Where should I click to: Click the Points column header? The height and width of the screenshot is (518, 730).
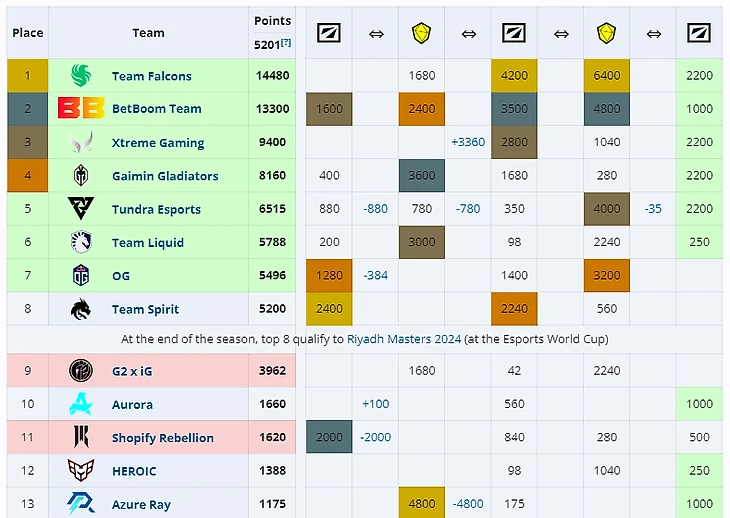tap(272, 20)
